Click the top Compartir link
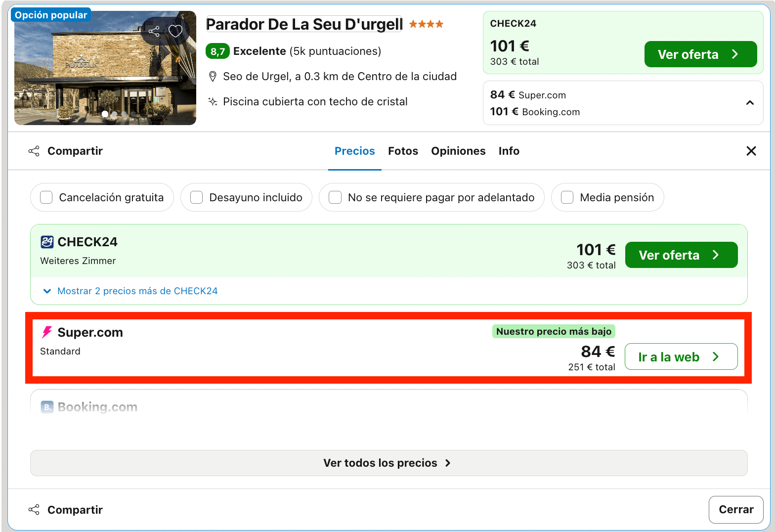This screenshot has height=532, width=775. 75,151
